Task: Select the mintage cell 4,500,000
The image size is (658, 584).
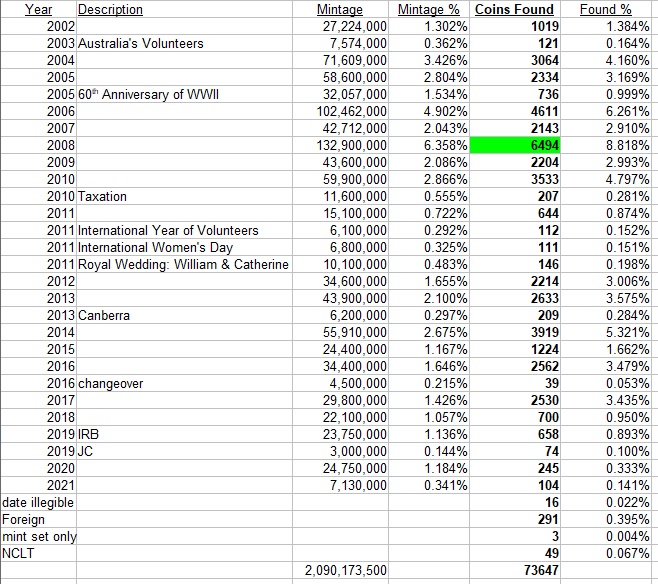Action: (340, 383)
